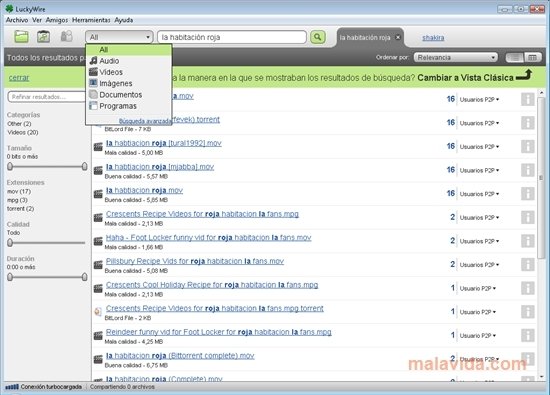Open Búsqueda avanzada link
Screen dimensions: 550x395
point(145,121)
